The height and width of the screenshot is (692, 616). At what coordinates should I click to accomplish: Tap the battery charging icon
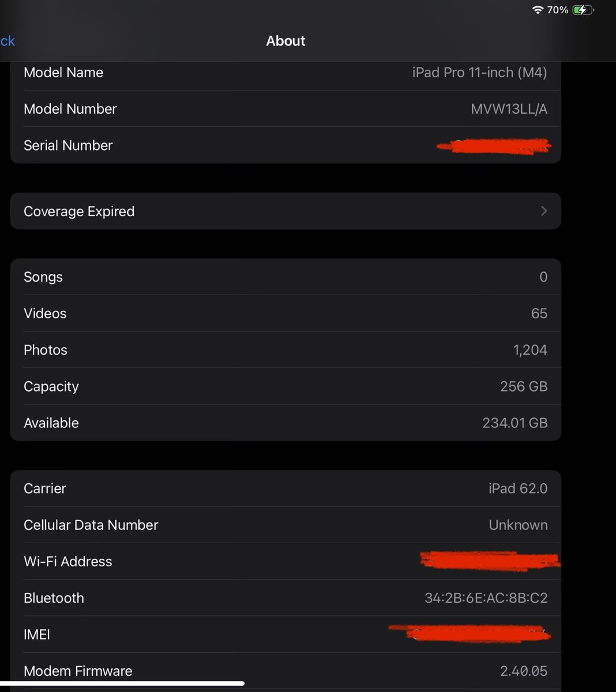pos(582,10)
